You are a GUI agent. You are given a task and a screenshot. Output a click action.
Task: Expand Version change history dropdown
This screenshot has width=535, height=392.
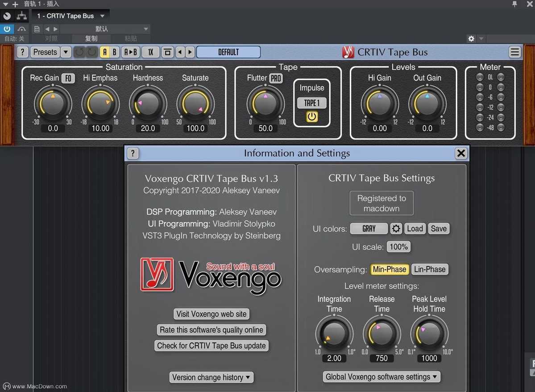tap(211, 377)
